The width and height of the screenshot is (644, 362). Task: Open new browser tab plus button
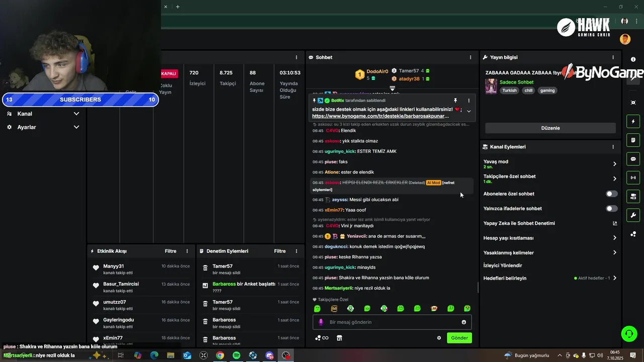[178, 7]
